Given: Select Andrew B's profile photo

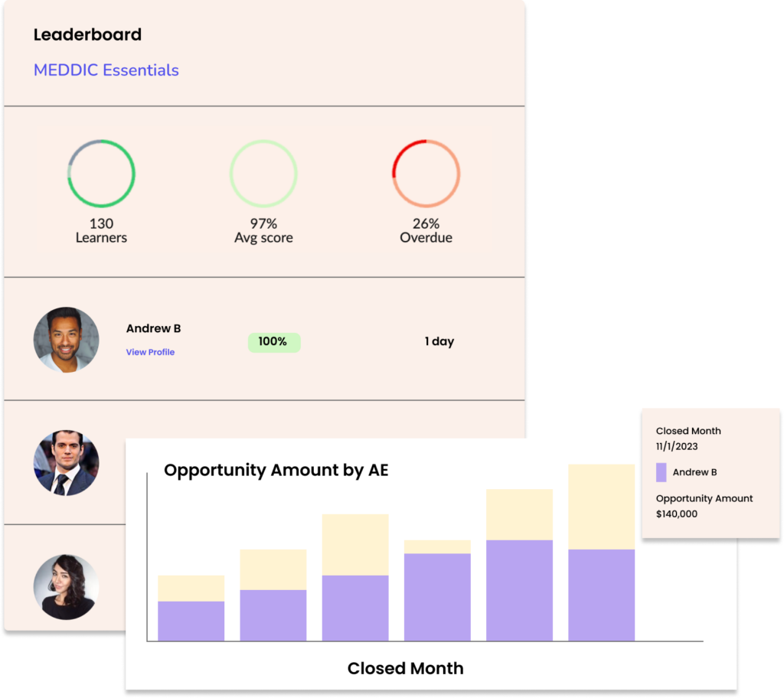Looking at the screenshot, I should click(x=66, y=340).
